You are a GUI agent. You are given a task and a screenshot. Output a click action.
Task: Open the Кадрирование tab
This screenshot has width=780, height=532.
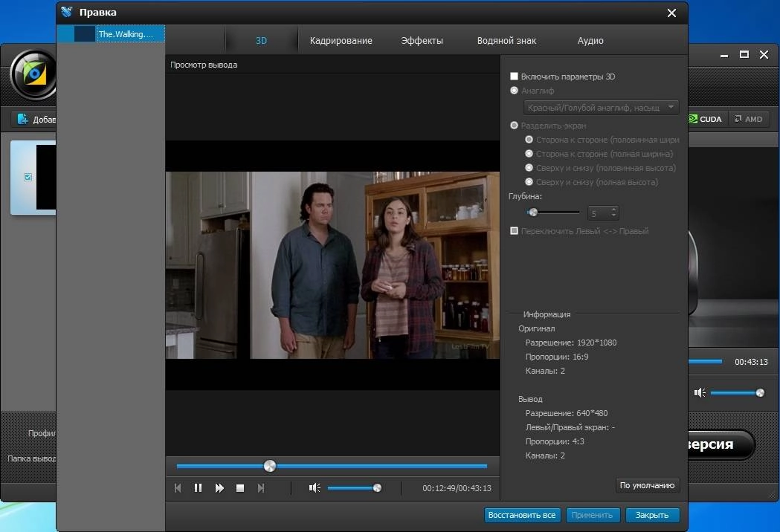[341, 41]
